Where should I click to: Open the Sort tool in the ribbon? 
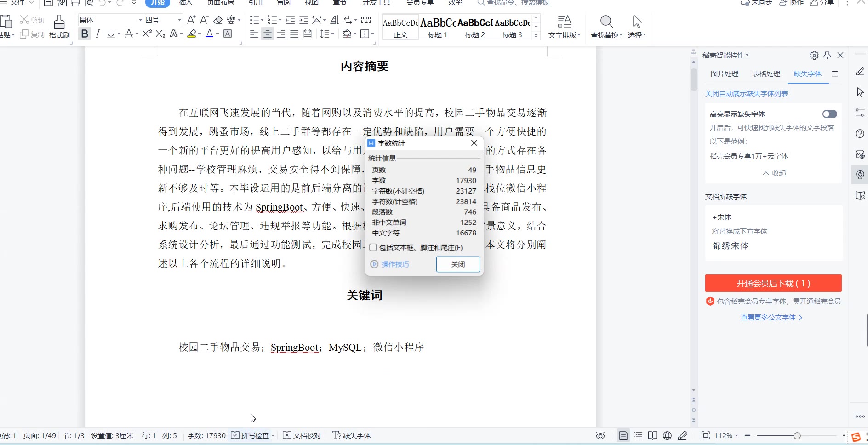pos(335,20)
